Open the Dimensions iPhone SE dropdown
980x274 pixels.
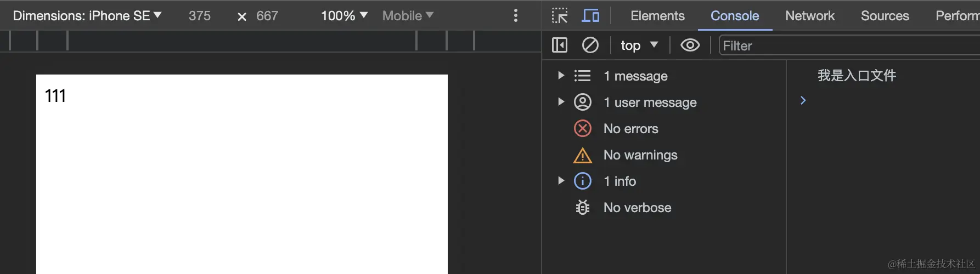pyautogui.click(x=87, y=16)
